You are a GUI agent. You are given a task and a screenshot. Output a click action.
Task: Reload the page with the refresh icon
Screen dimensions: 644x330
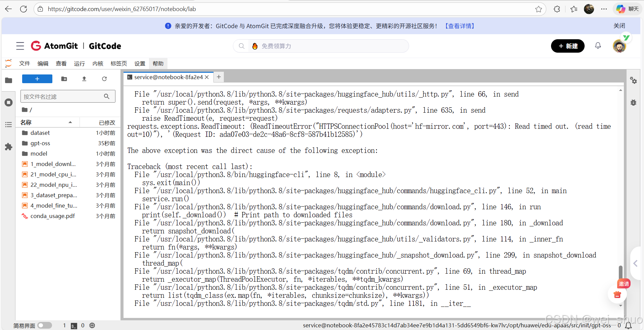(23, 9)
